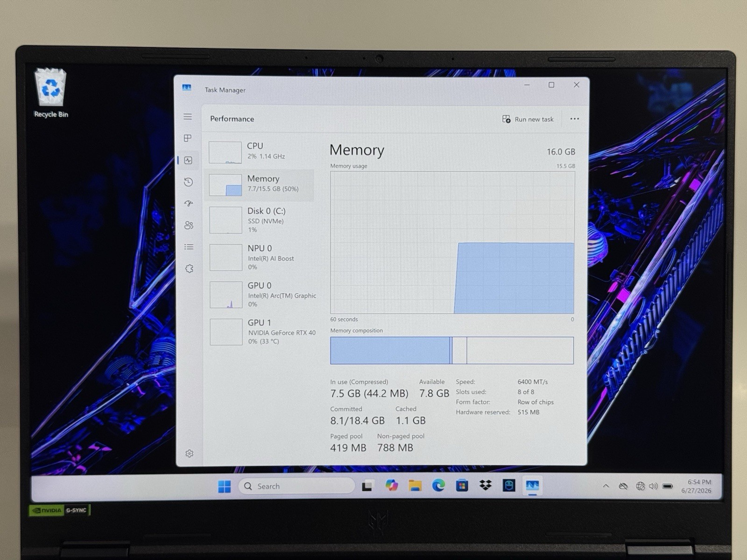Open Task Manager navigation hamburger menu
The image size is (747, 560).
pyautogui.click(x=188, y=117)
